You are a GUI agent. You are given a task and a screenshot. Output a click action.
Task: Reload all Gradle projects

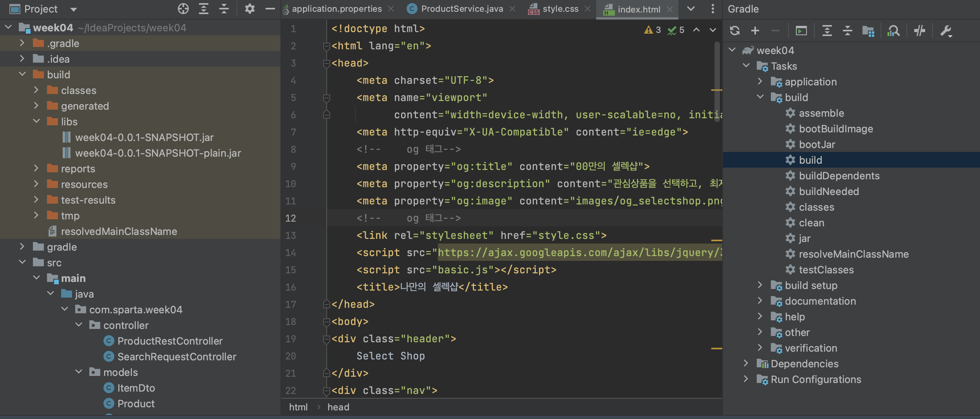[x=735, y=31]
